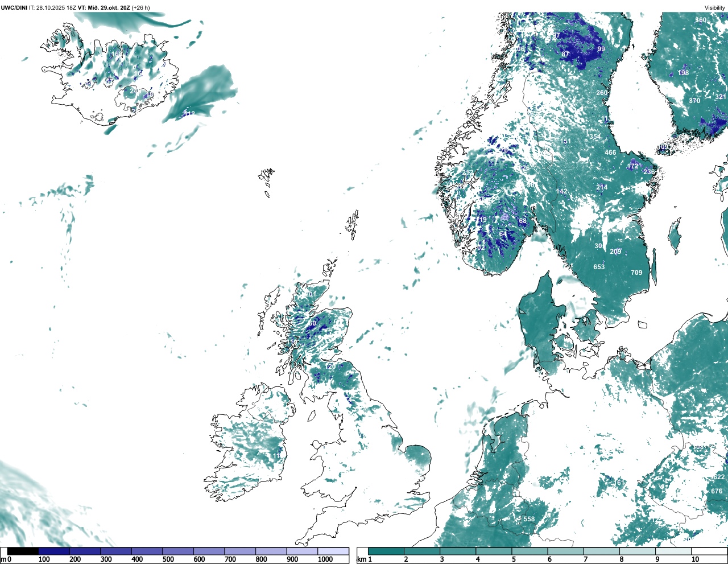Click the visibility value "354" on the map
Screen dimensions: 728x564
[594, 137]
